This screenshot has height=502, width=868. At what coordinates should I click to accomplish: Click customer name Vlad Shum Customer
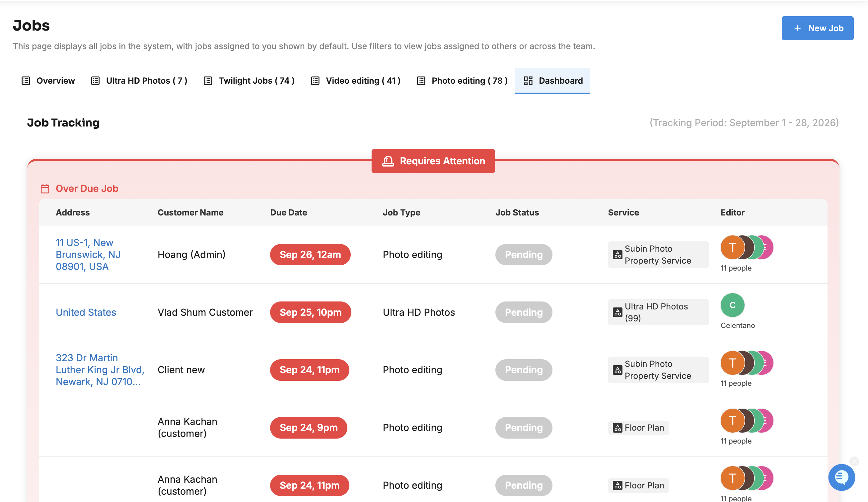pos(205,312)
